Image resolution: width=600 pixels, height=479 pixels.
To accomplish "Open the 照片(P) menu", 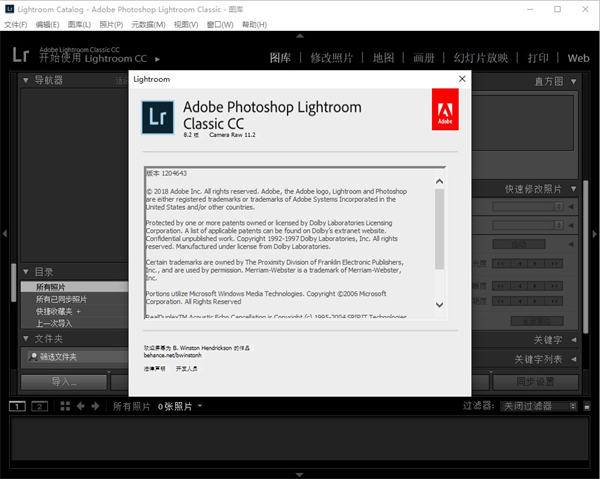I will pos(111,24).
